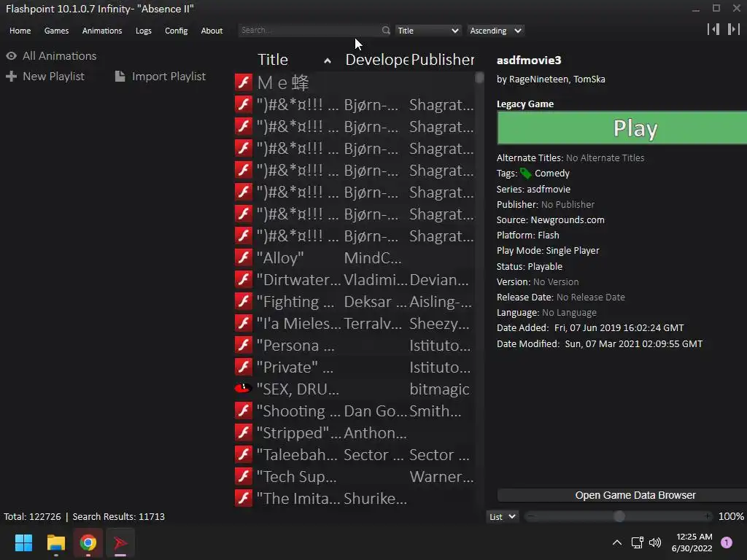Click Flash icon of "Stripped" row
Screen dimensions: 747x560
pos(244,433)
